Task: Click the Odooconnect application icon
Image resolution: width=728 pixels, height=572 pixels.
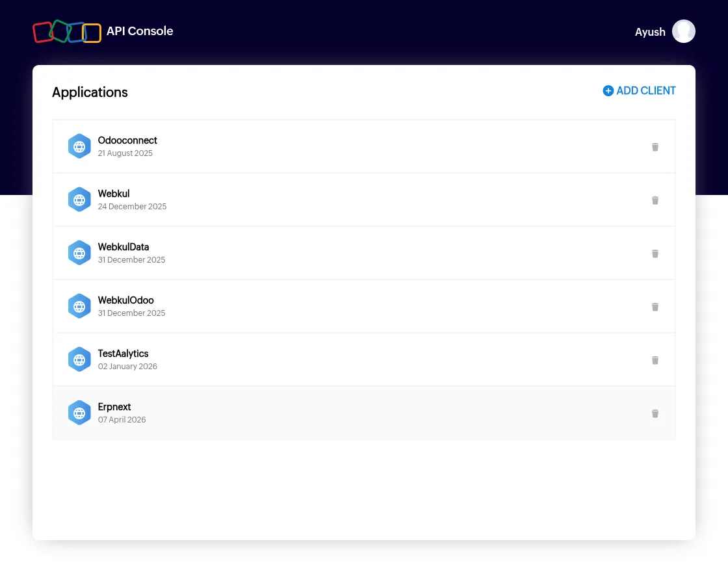Action: pyautogui.click(x=79, y=146)
